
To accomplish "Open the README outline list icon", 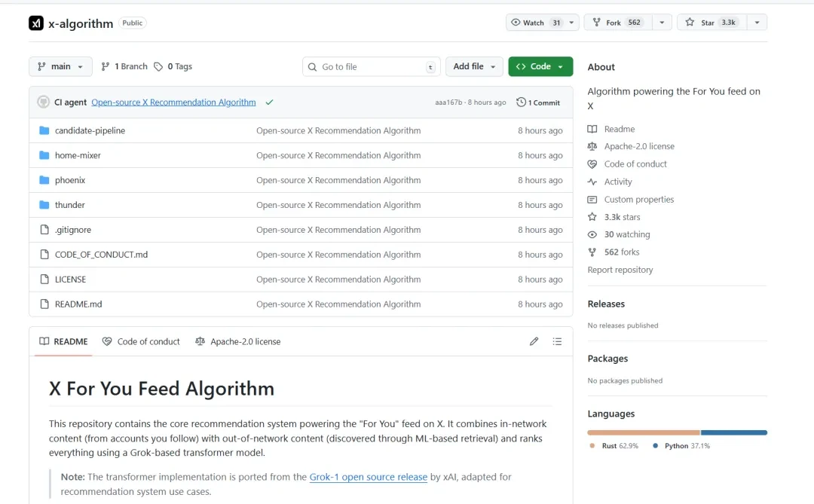I will pyautogui.click(x=557, y=341).
